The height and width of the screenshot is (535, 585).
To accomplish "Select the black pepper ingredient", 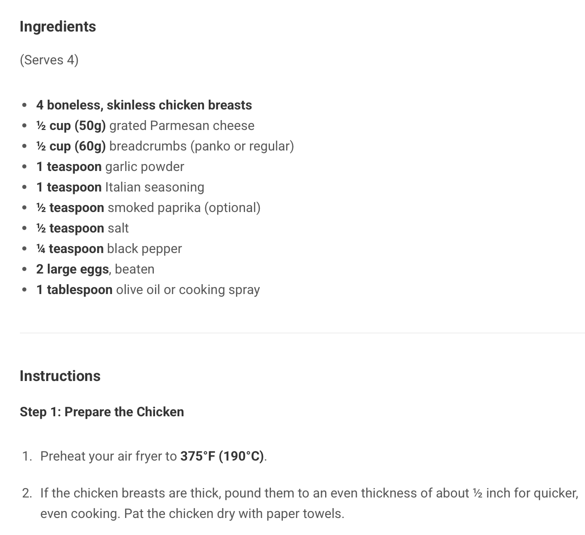I will point(109,249).
